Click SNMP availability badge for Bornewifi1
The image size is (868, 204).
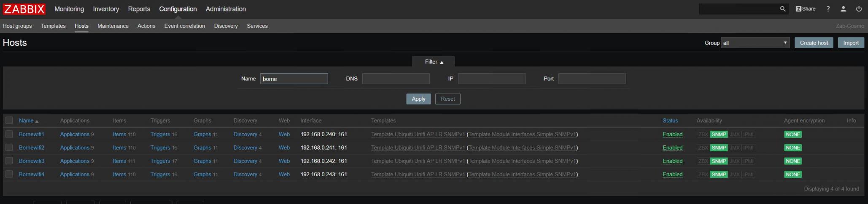pos(719,134)
